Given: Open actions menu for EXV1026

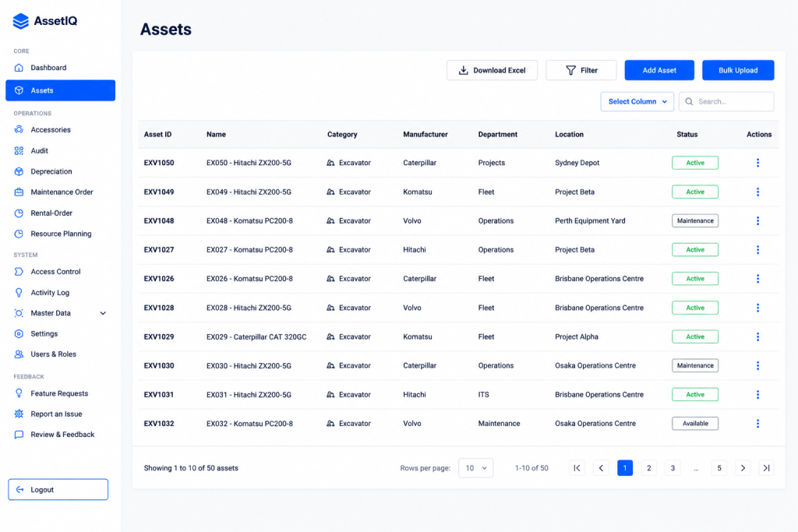Looking at the screenshot, I should pyautogui.click(x=757, y=279).
